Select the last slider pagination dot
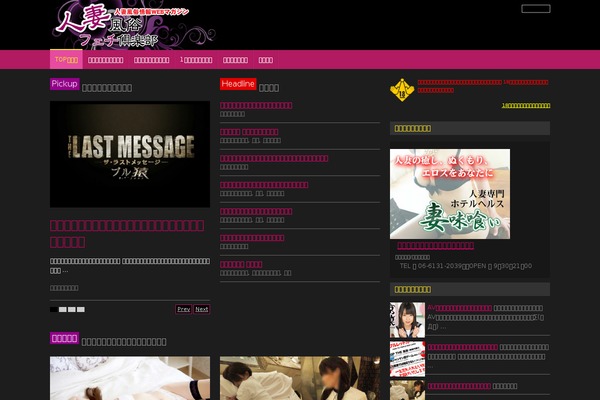Image resolution: width=600 pixels, height=400 pixels. pyautogui.click(x=81, y=309)
